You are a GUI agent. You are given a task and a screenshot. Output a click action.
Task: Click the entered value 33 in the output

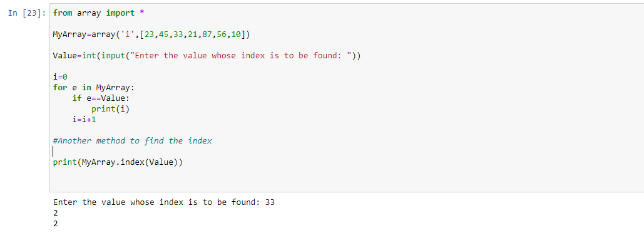pos(270,202)
